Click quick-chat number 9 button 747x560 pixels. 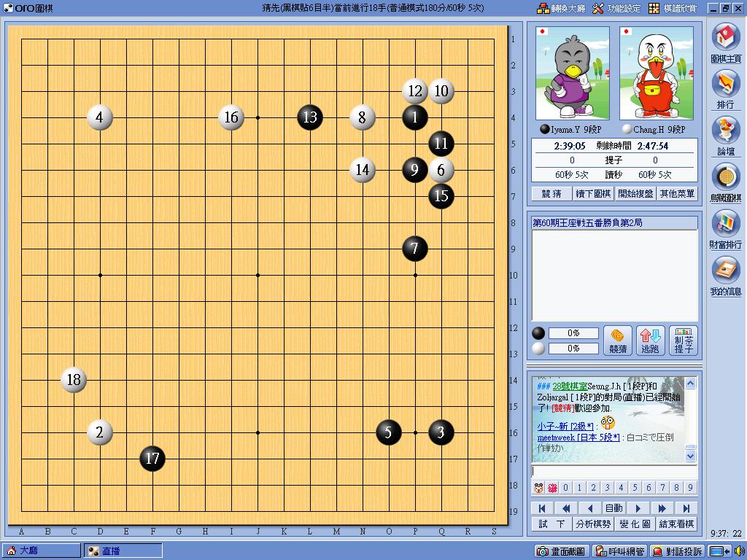coord(690,488)
